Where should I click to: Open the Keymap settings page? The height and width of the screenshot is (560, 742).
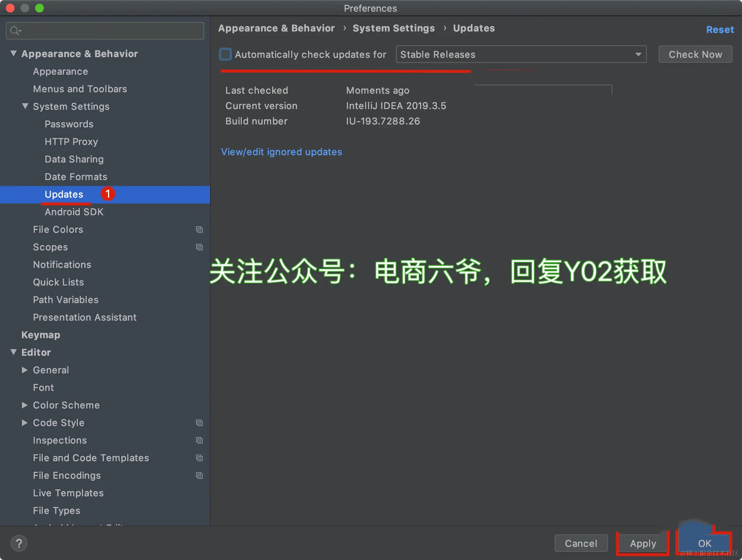(41, 335)
